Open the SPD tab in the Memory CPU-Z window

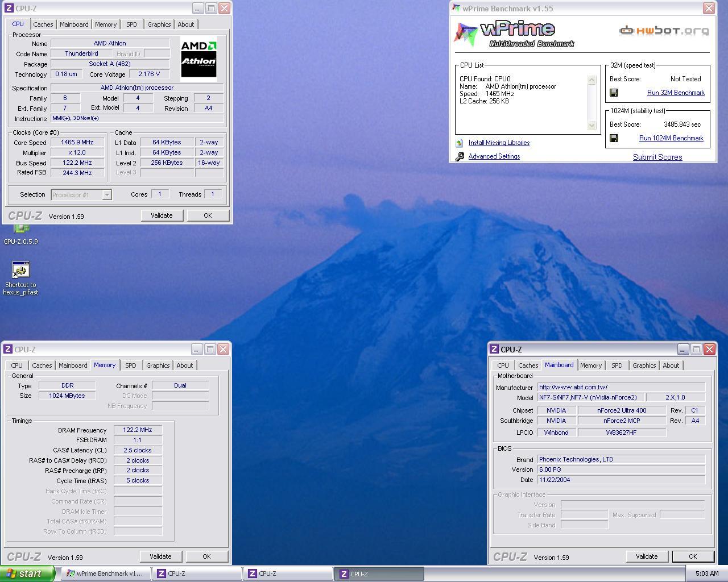pos(131,365)
